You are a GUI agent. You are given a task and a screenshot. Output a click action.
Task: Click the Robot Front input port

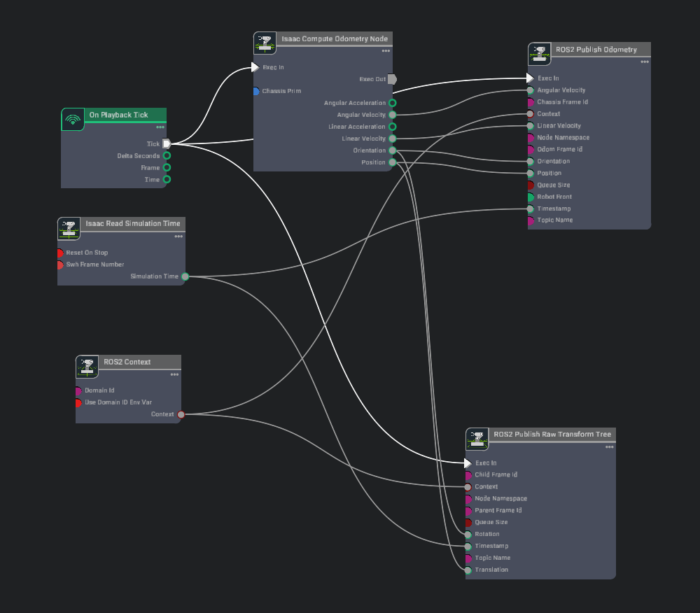(531, 197)
